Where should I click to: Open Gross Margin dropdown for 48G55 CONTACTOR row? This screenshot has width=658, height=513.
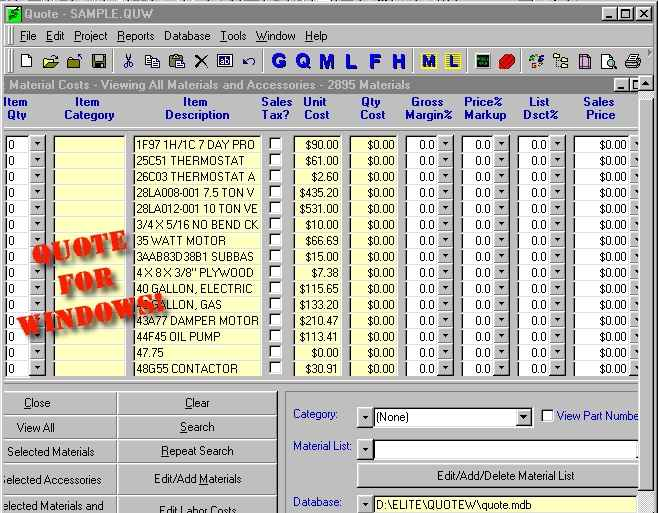[x=445, y=369]
